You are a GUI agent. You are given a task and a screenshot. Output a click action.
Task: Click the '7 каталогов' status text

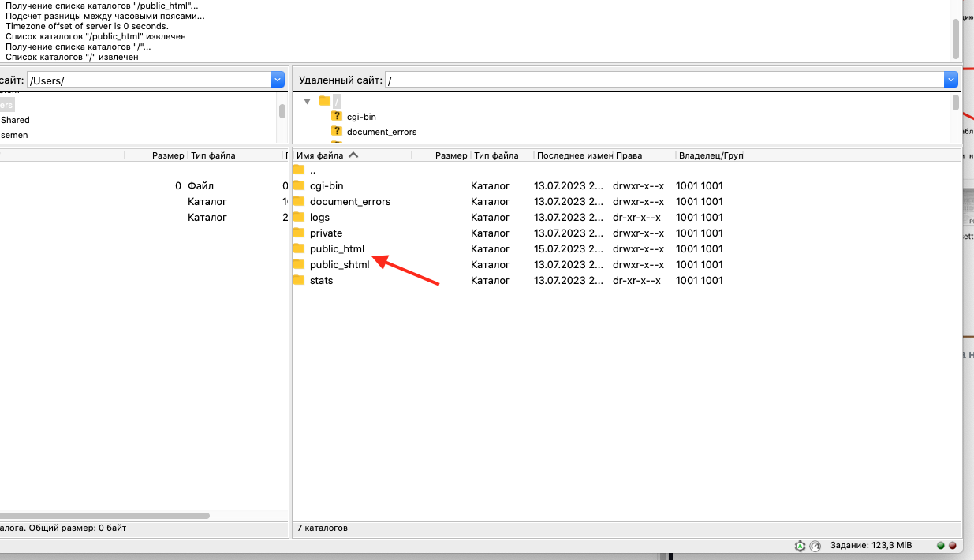322,528
